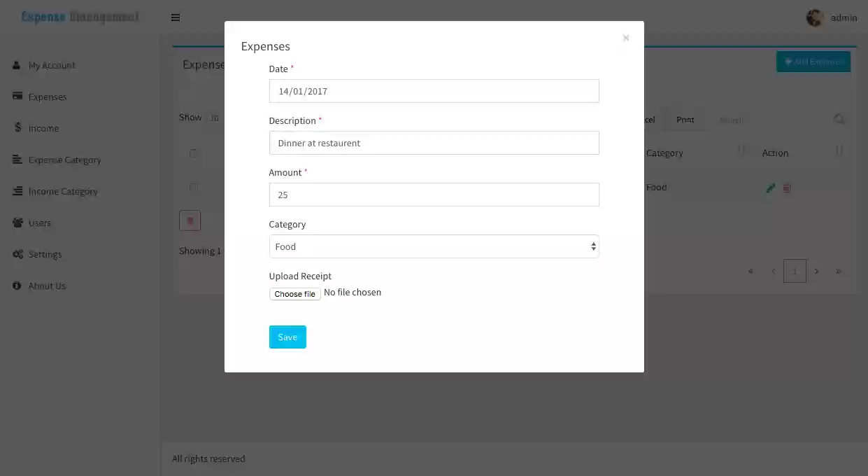Collapse the sidebar with the hamburger menu
This screenshot has width=868, height=476.
[175, 17]
